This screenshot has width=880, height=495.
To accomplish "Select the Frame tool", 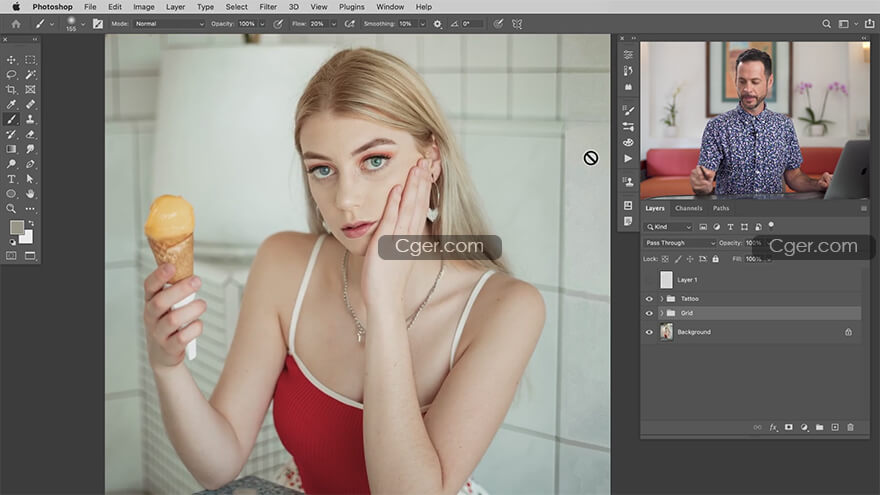I will [x=30, y=89].
